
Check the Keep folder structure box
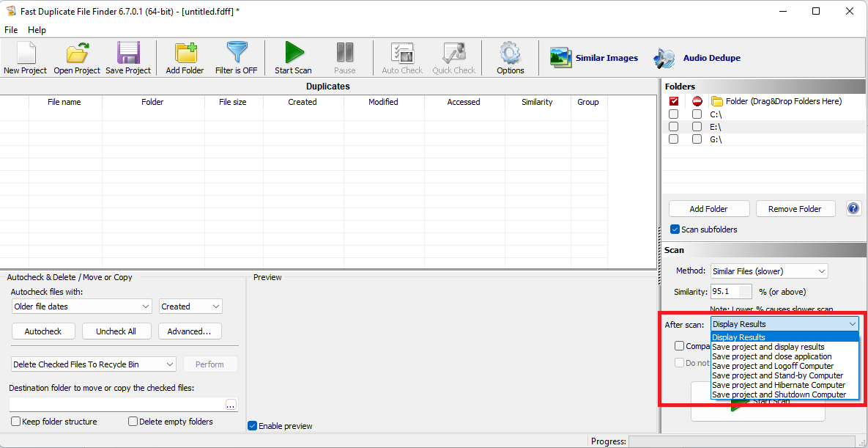click(x=16, y=422)
